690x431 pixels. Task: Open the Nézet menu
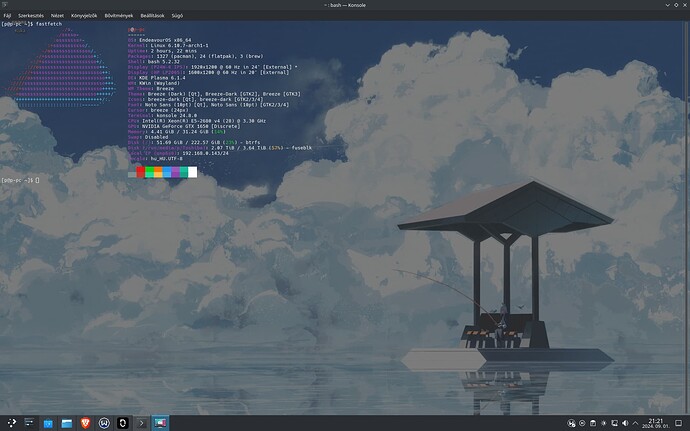59,16
